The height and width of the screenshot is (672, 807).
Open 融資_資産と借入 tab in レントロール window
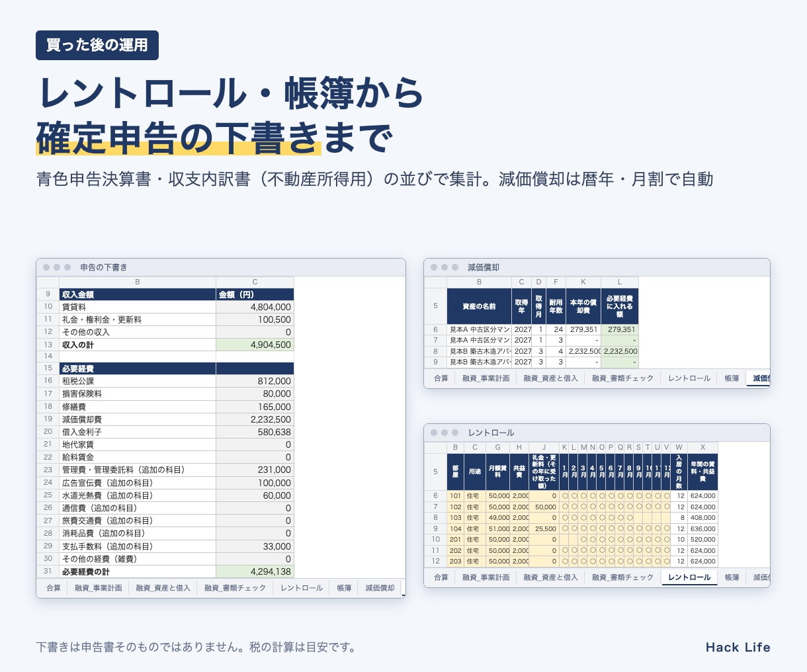tap(550, 577)
